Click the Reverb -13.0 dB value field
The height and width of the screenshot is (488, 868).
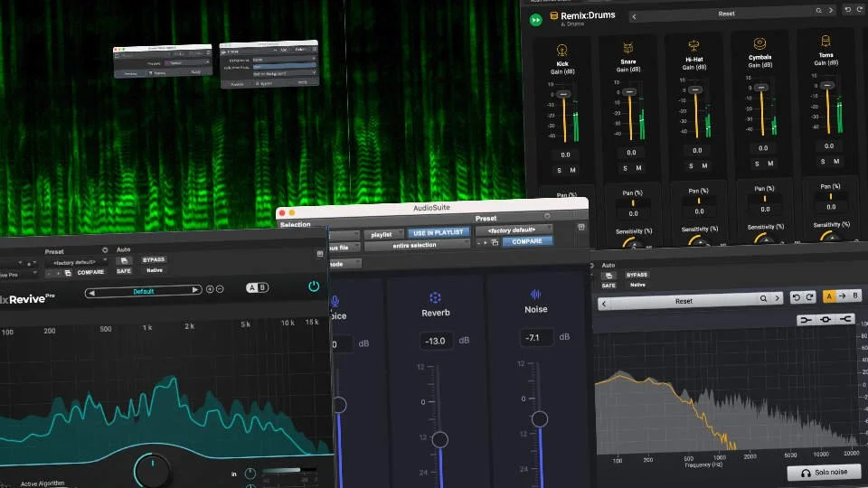point(435,341)
